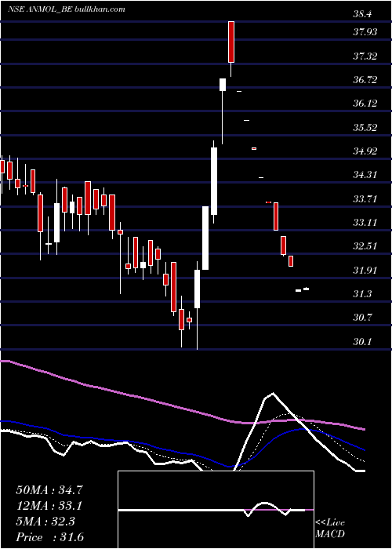Click the 30.1 price axis label
Viewport: 392px width, 549px height.
(x=362, y=341)
